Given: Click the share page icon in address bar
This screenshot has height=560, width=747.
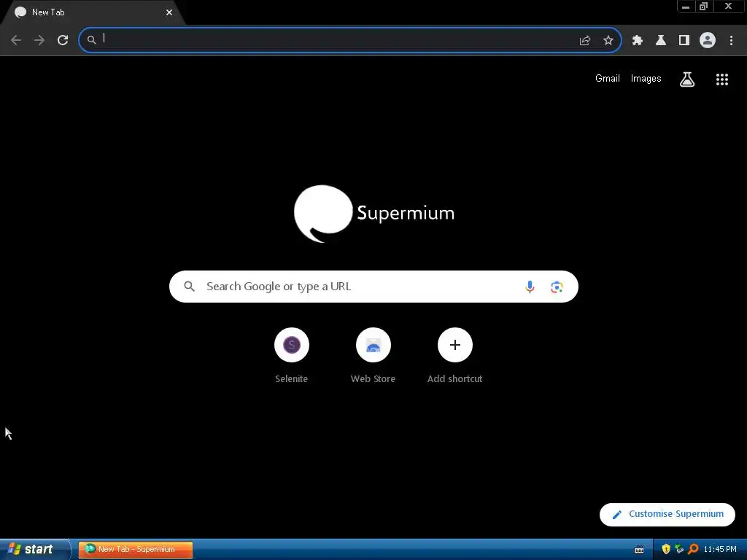Looking at the screenshot, I should pos(585,41).
